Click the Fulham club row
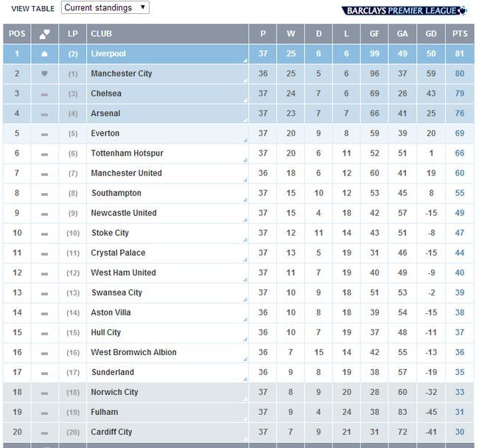 (104, 412)
